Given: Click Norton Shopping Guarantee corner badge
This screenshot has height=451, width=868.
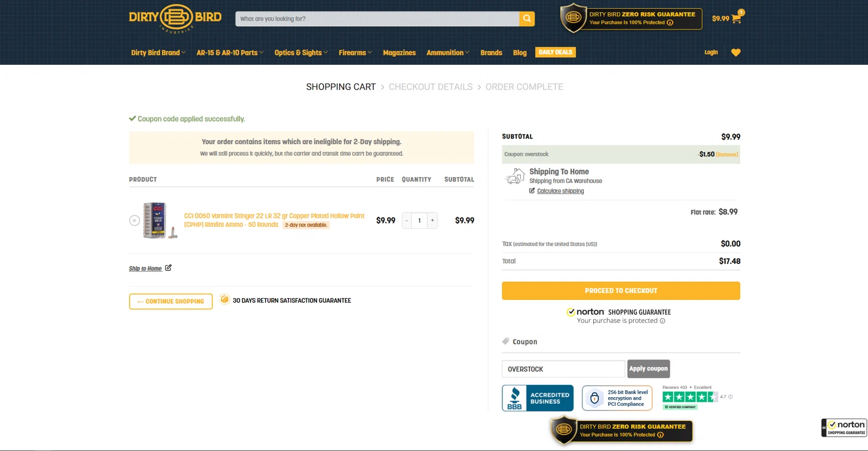Looking at the screenshot, I should tap(844, 428).
